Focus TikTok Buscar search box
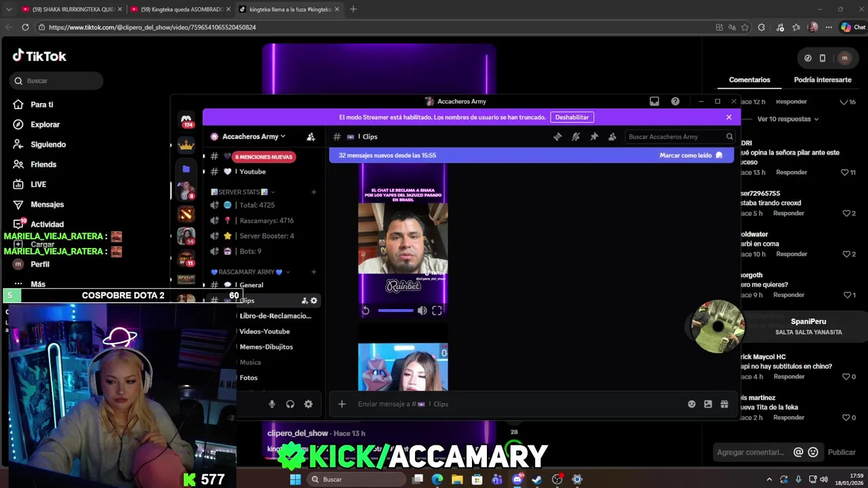 tap(56, 81)
